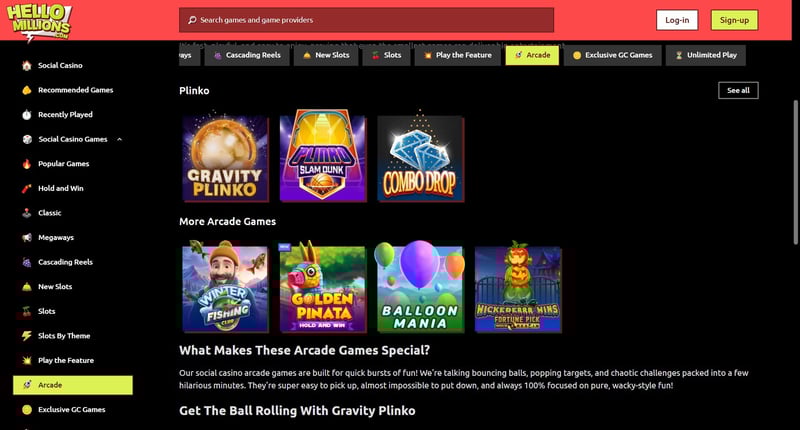Open the Play the Feature tab

[x=457, y=55]
